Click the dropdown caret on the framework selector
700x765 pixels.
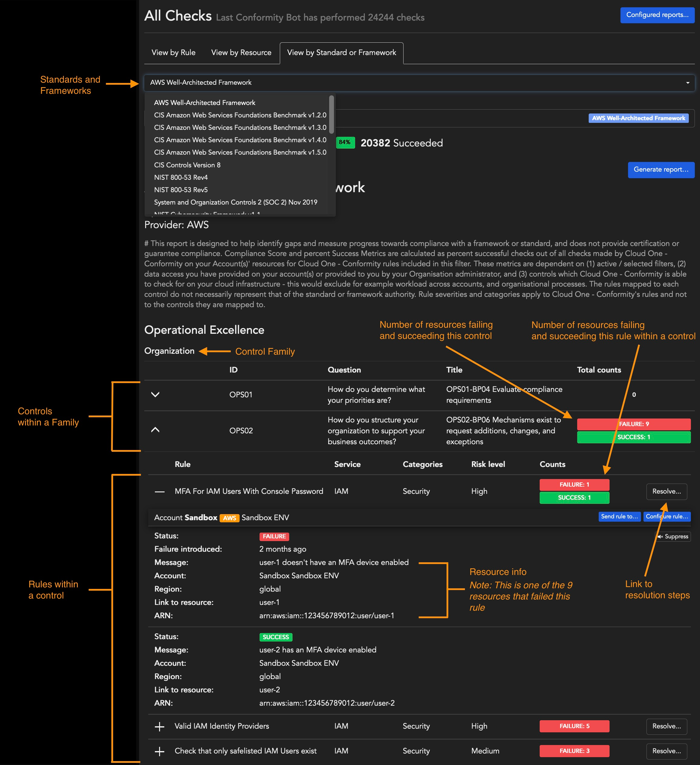coord(688,82)
